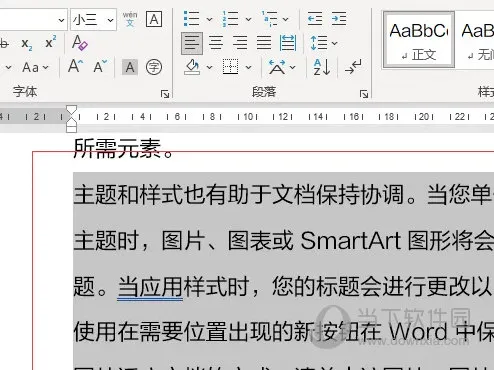Select the 正文 style
494x370 pixels.
pyautogui.click(x=419, y=40)
